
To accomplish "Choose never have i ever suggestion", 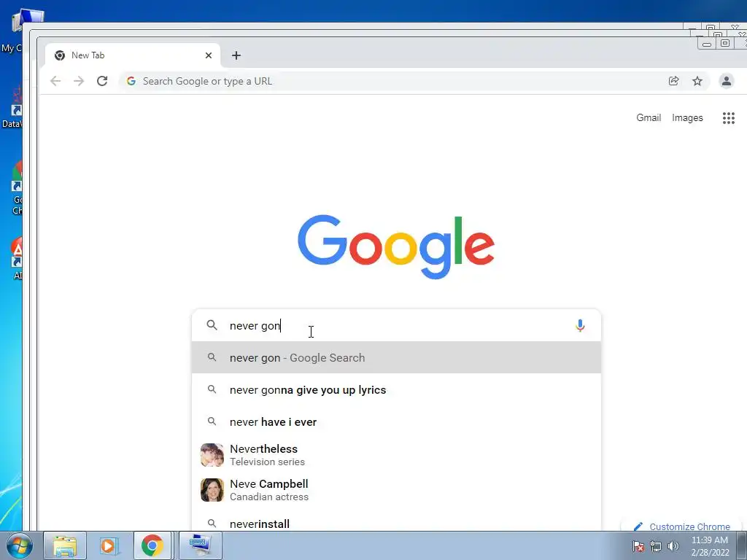I will 396,422.
